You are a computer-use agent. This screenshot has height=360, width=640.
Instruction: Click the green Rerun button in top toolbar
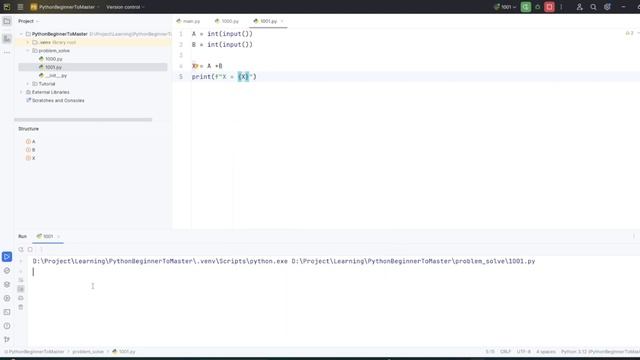526,7
